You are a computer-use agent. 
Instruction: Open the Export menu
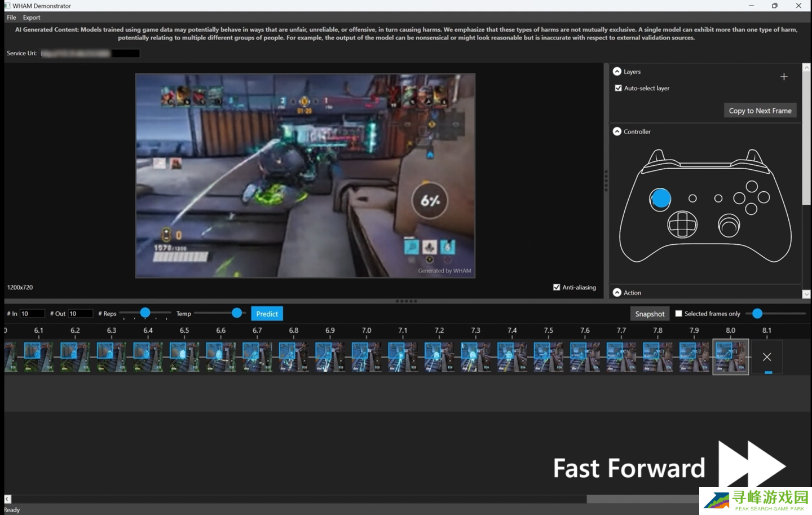(x=32, y=17)
